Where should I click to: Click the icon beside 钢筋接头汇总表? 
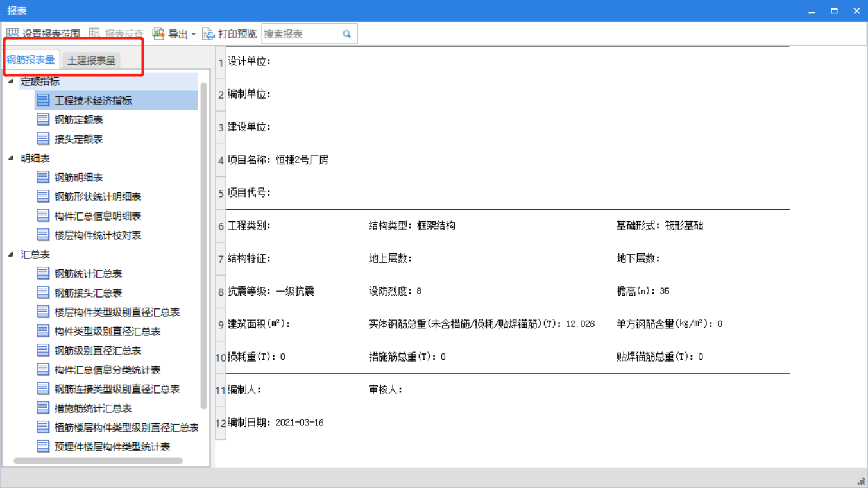[x=43, y=292]
